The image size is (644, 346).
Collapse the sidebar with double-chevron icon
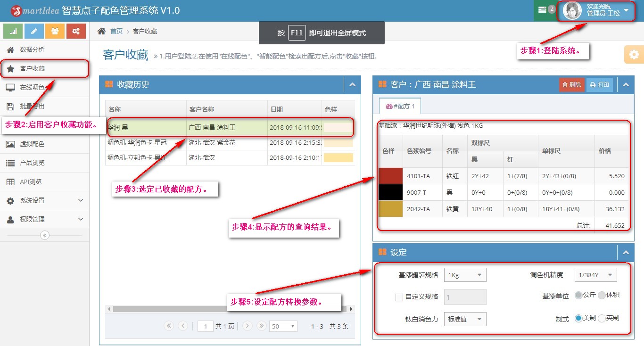(45, 235)
